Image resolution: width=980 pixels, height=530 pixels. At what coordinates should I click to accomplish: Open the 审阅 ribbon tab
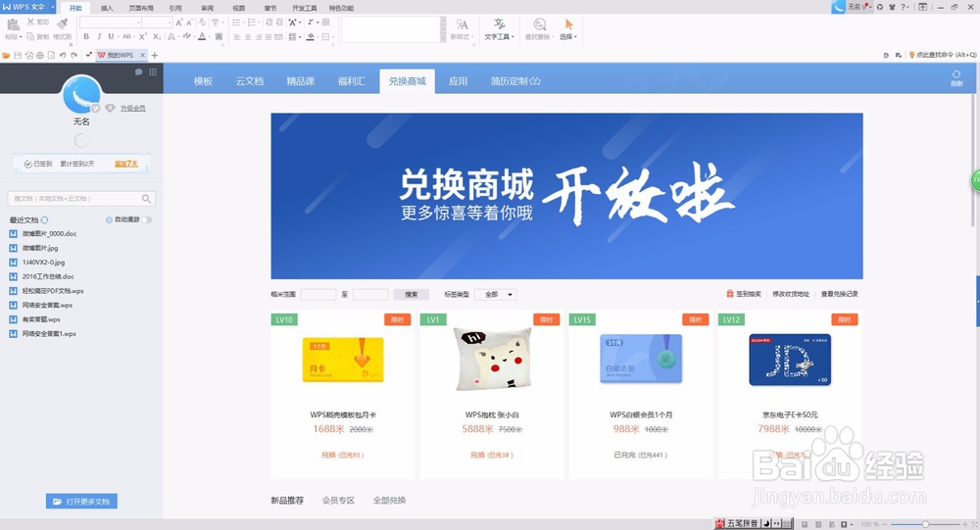(x=208, y=8)
